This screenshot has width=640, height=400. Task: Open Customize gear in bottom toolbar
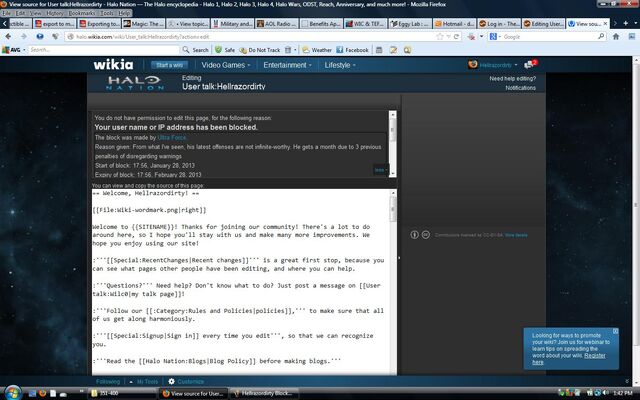tap(186, 382)
